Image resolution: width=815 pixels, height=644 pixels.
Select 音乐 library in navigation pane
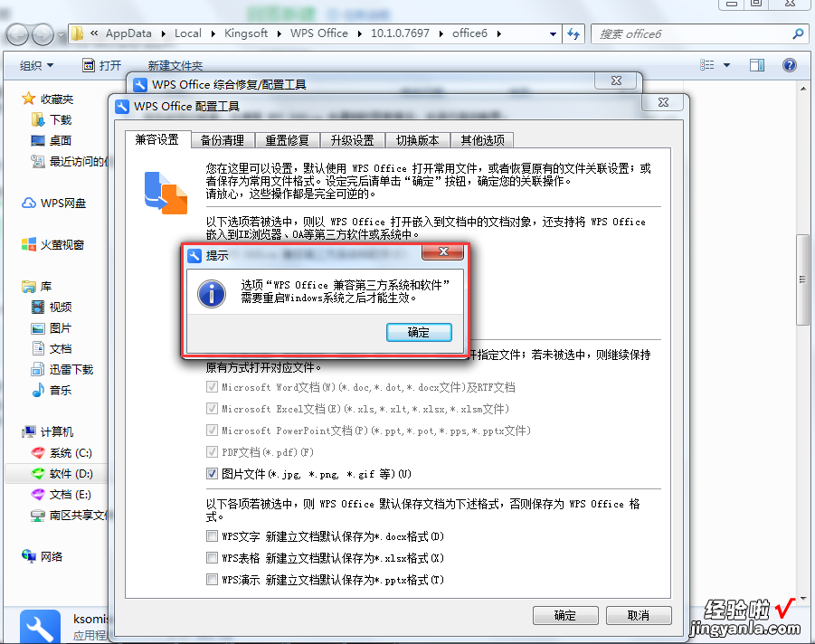[x=52, y=391]
